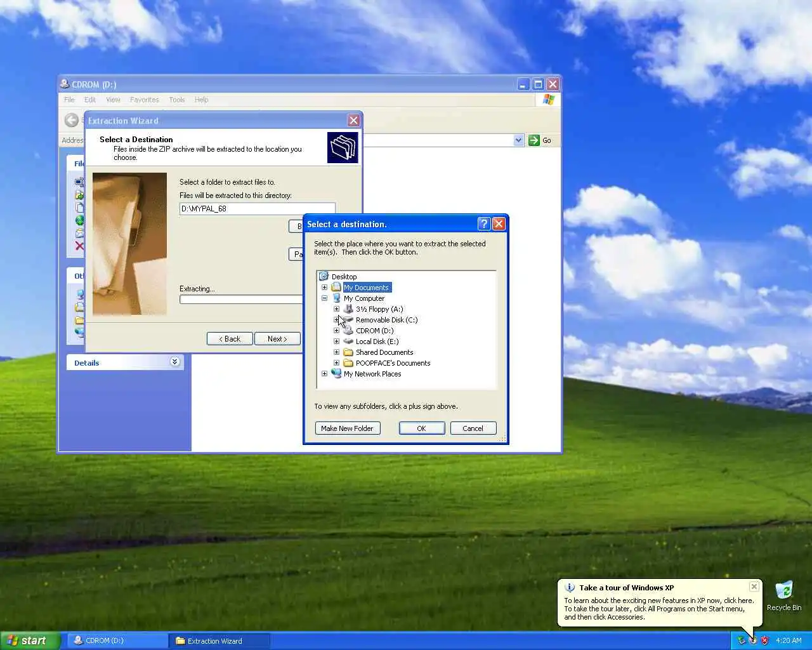812x650 pixels.
Task: Click the Extracting progress bar
Action: coord(241,299)
